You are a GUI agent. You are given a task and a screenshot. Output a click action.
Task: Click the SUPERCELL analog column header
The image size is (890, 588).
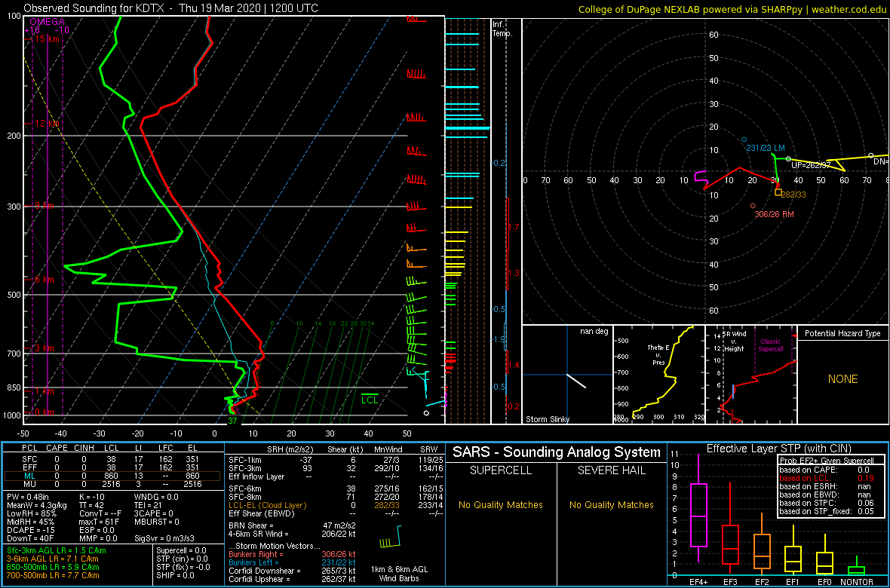pos(500,470)
